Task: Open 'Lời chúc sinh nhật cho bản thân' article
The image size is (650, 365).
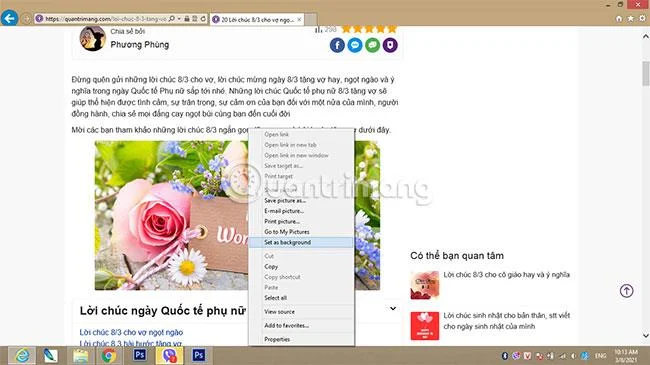Action: 507,321
